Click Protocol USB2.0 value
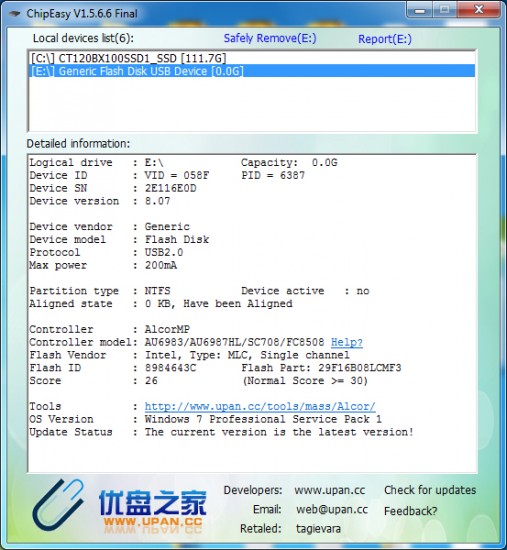 click(164, 253)
